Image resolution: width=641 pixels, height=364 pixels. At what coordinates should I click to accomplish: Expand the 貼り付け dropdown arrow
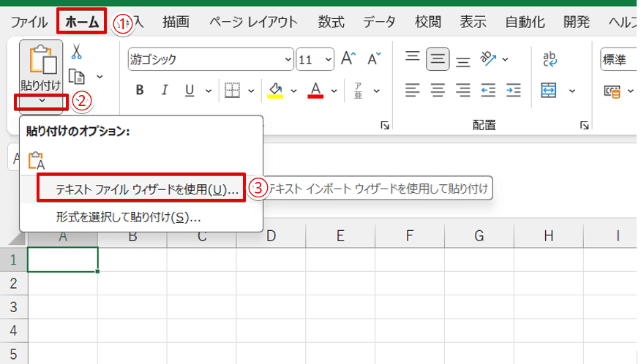click(x=42, y=101)
